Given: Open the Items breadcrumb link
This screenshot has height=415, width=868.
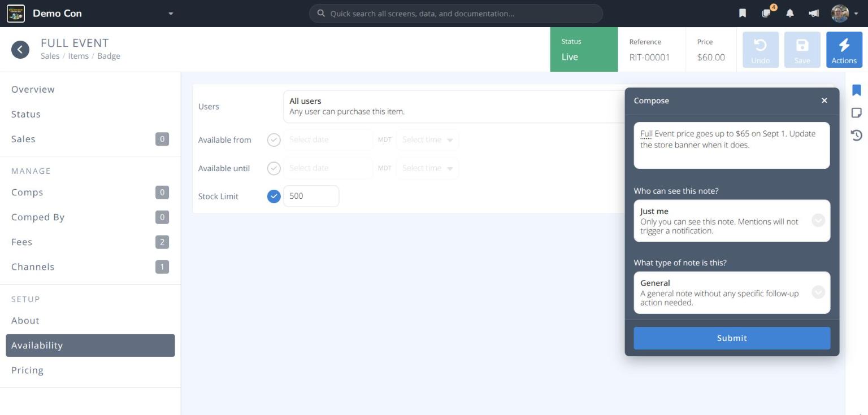Looking at the screenshot, I should [78, 56].
